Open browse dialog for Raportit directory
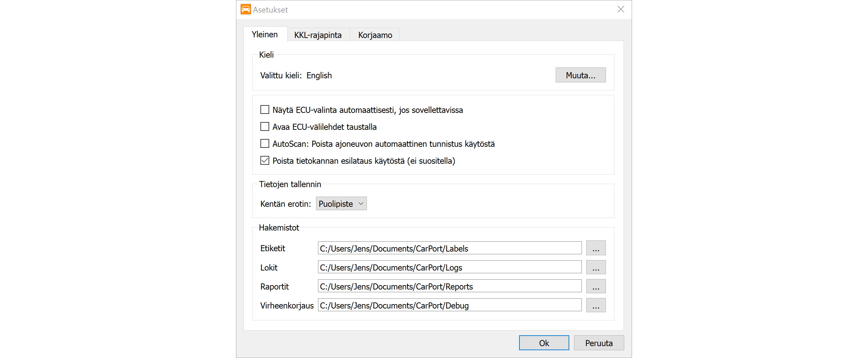The image size is (868, 358). click(596, 286)
